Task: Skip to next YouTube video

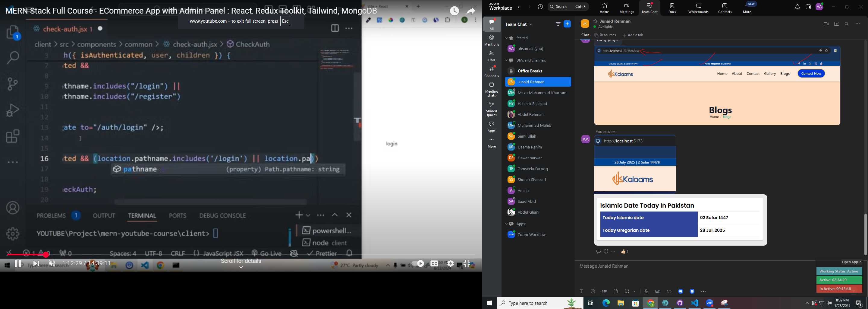Action: [36, 264]
